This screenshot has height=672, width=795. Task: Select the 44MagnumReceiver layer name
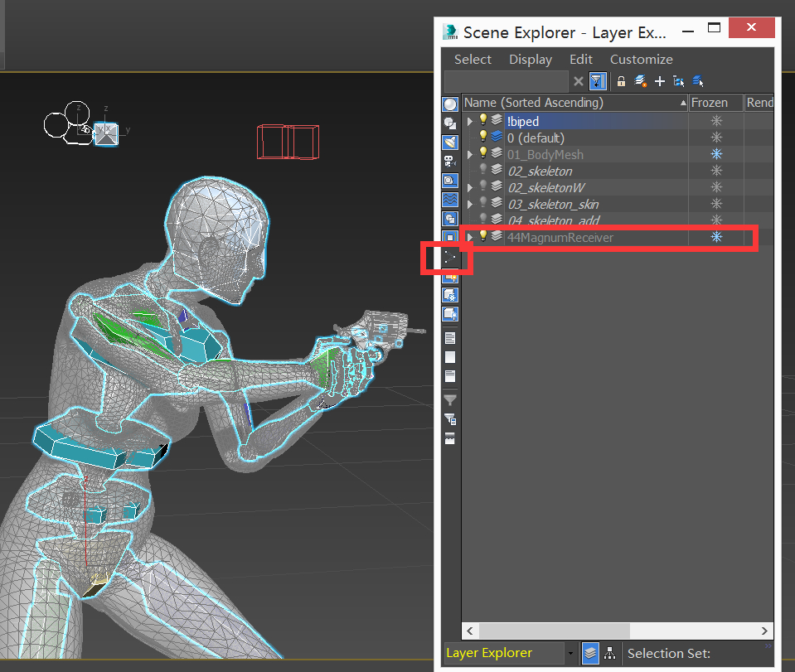point(560,238)
